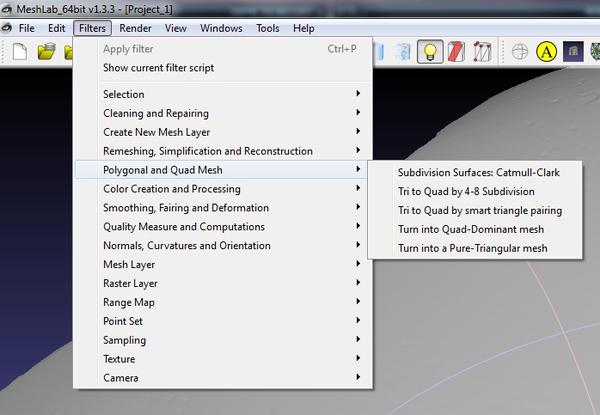Screen dimensions: 600x415
Task: Click the highlighted Polygonal and Quad Mesh entry
Action: 223,170
